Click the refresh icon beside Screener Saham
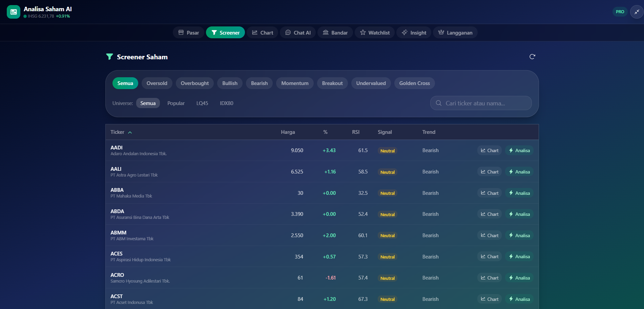 coord(532,57)
